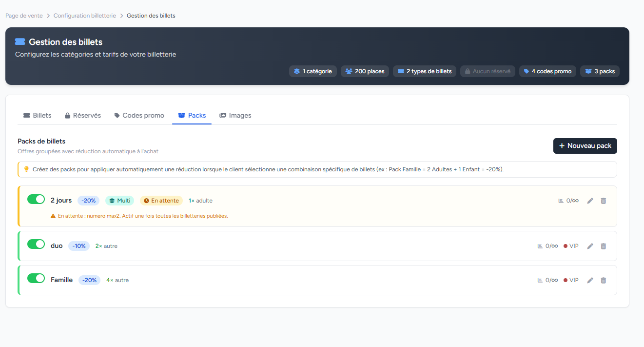Click the 4 codes promo badge

point(547,71)
